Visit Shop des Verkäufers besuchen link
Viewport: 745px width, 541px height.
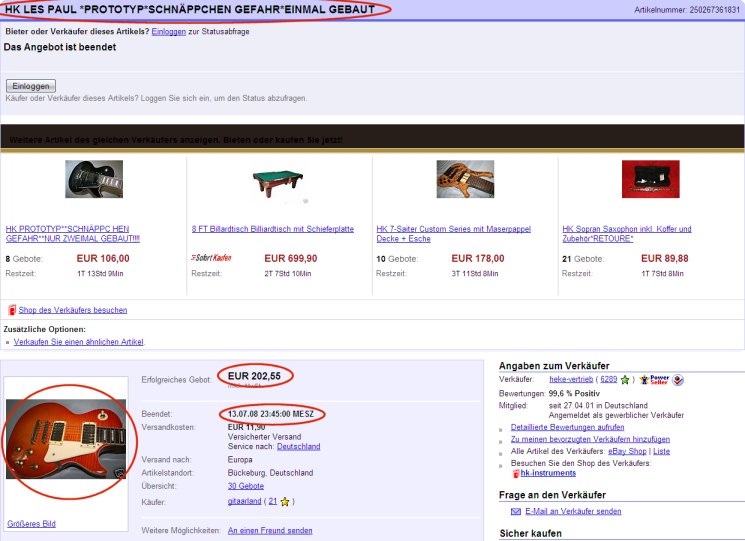(73, 310)
